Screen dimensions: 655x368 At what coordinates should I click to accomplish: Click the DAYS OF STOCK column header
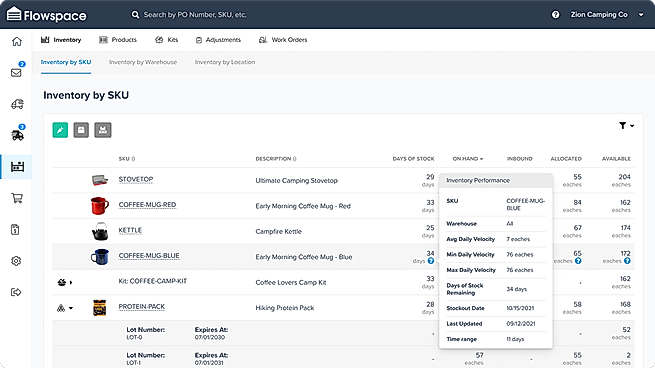(x=413, y=159)
